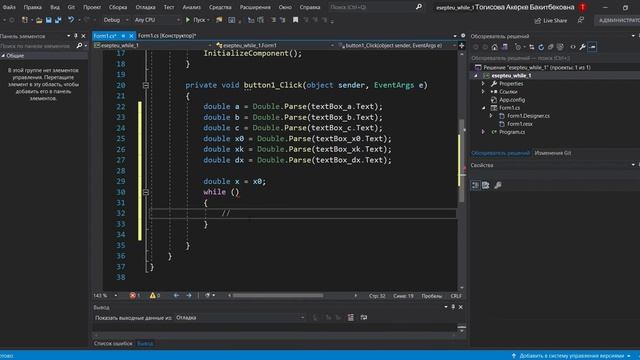Click the Categorized icon in Properties panel
The image size is (640, 360).
point(476,185)
